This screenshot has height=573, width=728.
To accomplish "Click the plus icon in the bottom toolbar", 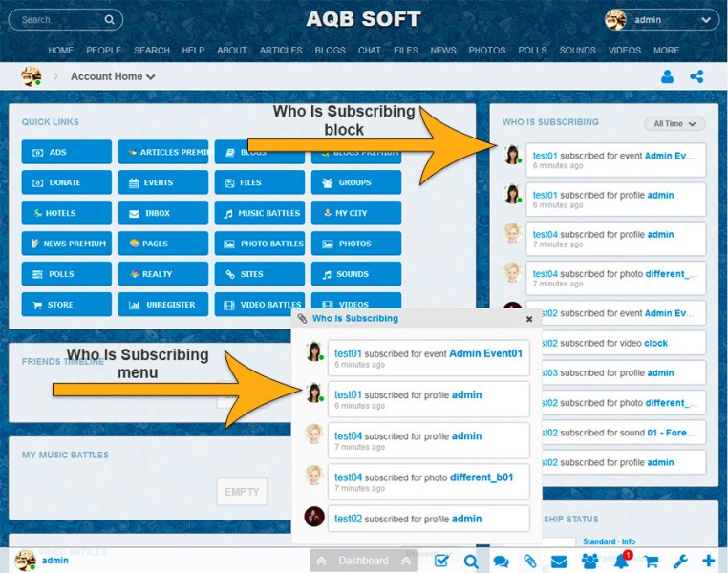I will click(709, 561).
